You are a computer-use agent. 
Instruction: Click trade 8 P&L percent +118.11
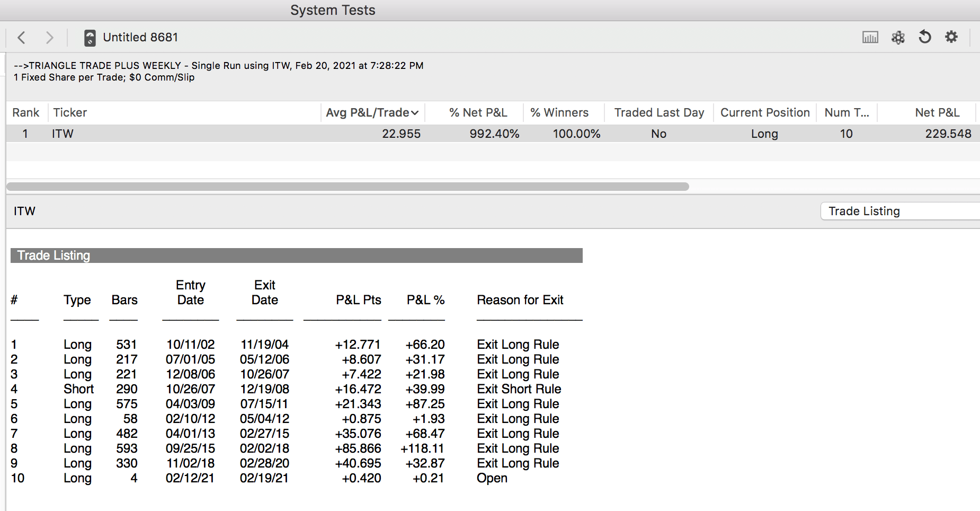(422, 448)
